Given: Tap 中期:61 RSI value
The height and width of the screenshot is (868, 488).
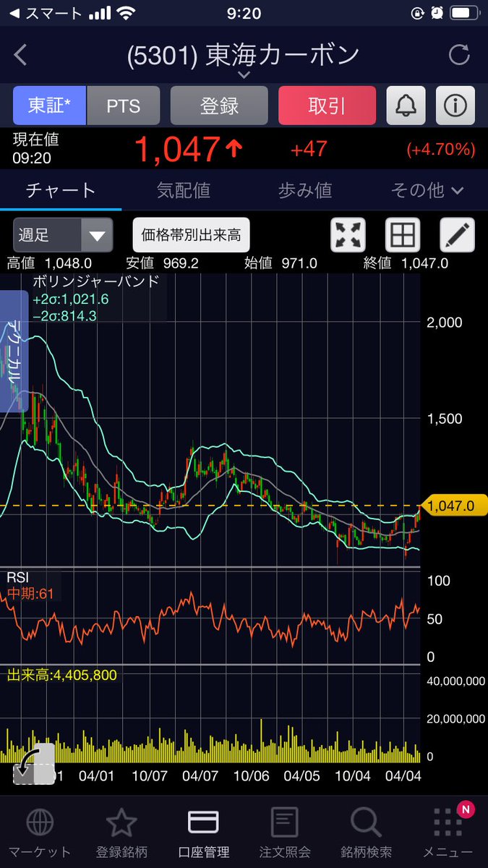Looking at the screenshot, I should [x=30, y=595].
